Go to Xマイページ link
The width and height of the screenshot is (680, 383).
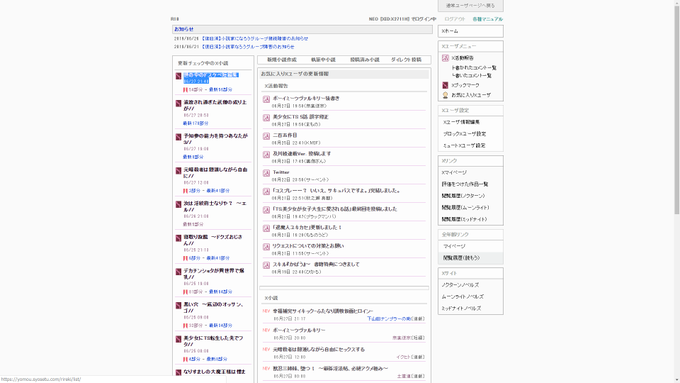pos(454,173)
